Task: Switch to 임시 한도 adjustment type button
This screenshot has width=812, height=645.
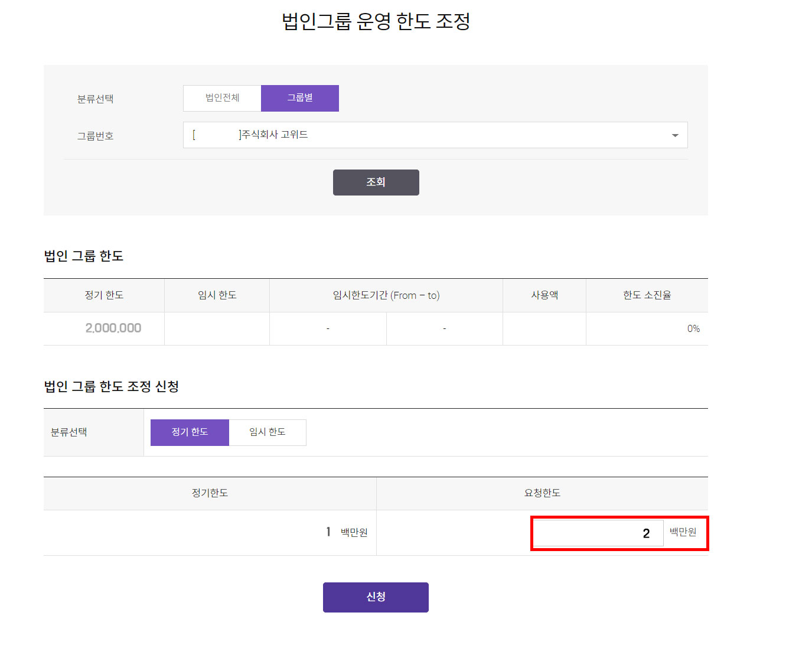Action: (268, 432)
